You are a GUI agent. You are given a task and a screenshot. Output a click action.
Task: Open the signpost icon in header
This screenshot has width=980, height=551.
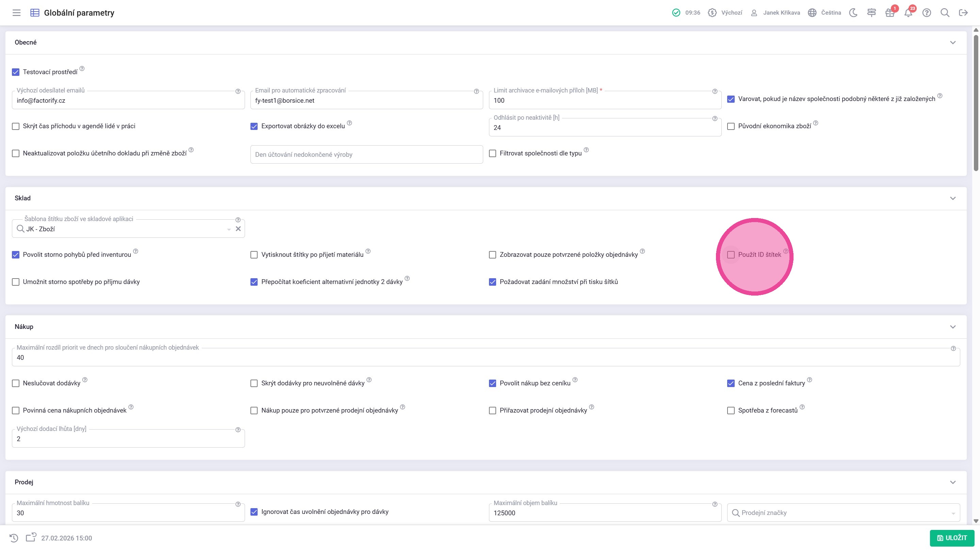click(871, 13)
